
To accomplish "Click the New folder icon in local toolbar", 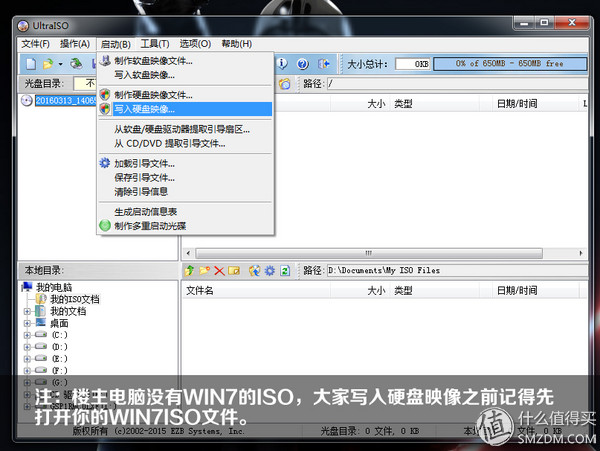I will (x=204, y=271).
